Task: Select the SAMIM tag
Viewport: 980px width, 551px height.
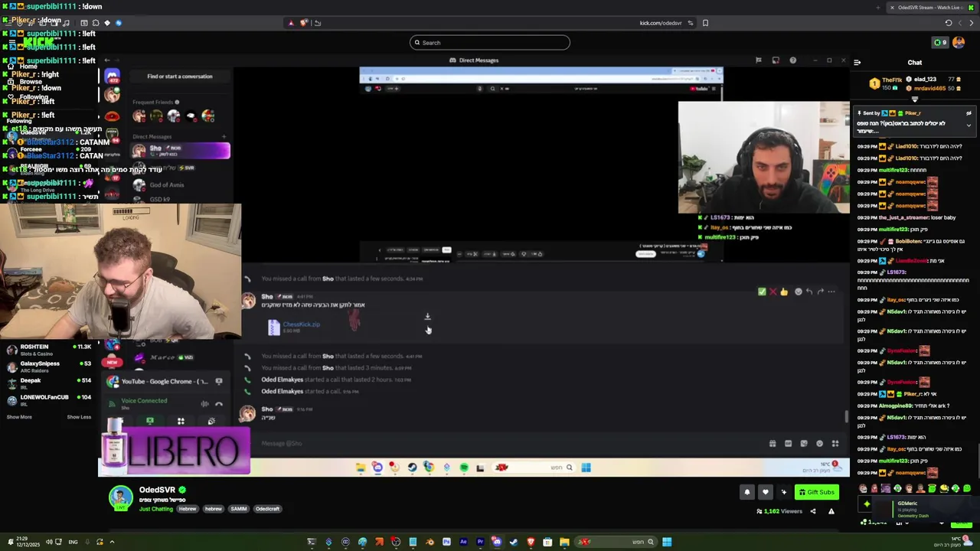Action: click(x=239, y=509)
